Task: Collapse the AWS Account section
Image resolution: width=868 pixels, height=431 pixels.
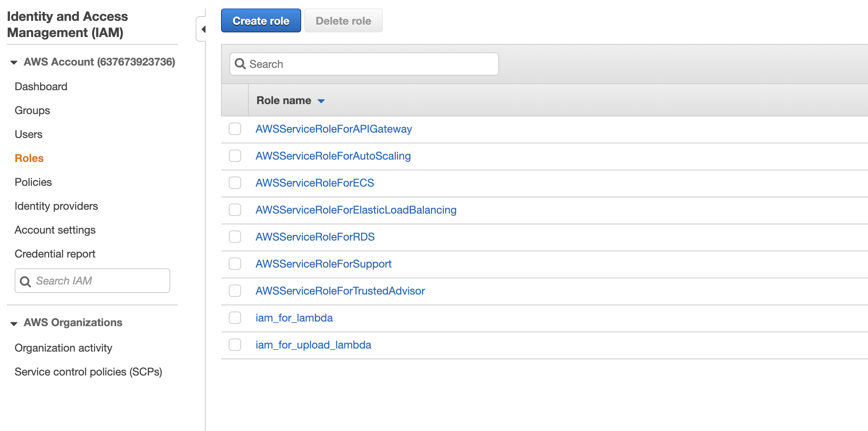Action: pos(14,62)
